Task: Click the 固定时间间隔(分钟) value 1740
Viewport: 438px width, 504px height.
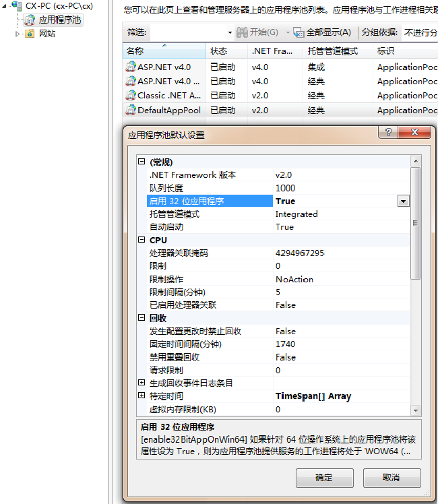Action: (285, 344)
